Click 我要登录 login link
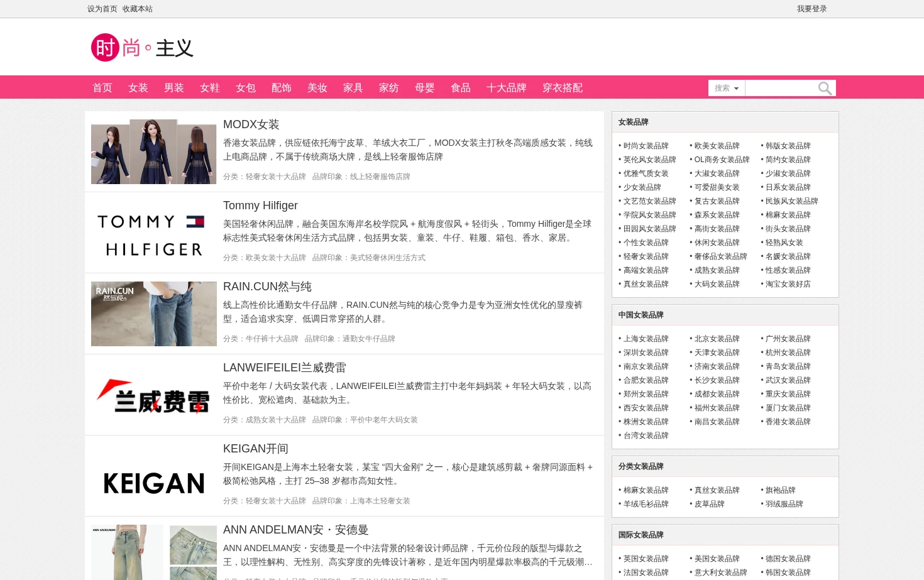This screenshot has height=580, width=924. pyautogui.click(x=812, y=9)
